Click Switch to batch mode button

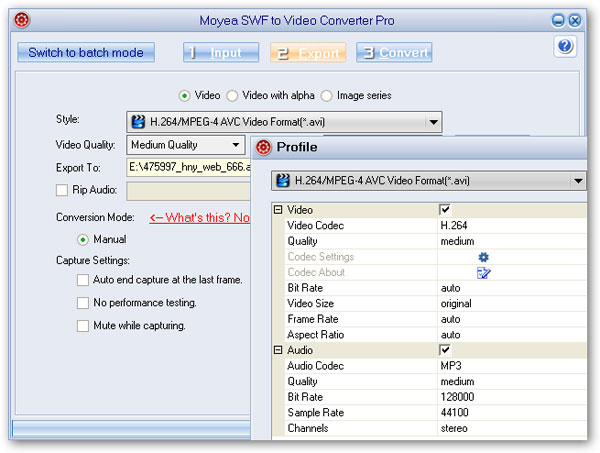86,52
